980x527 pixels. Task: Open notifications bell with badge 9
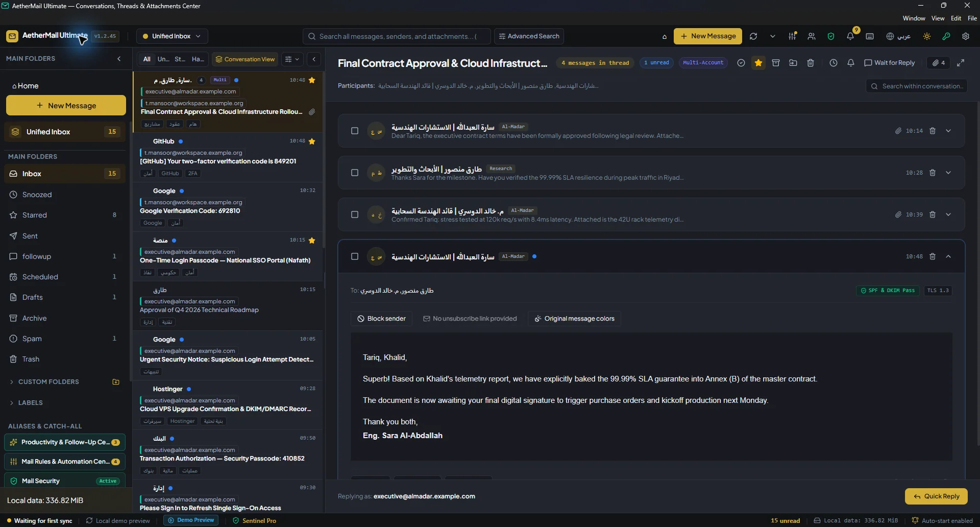(x=850, y=36)
